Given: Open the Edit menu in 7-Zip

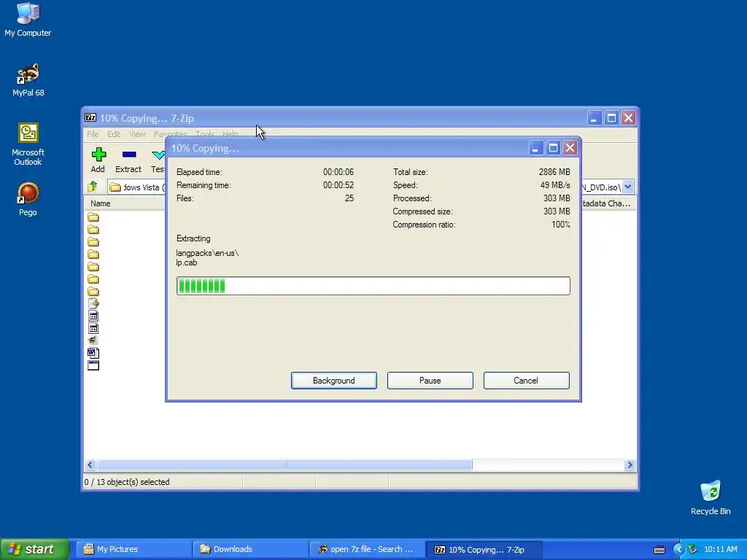Looking at the screenshot, I should [114, 134].
